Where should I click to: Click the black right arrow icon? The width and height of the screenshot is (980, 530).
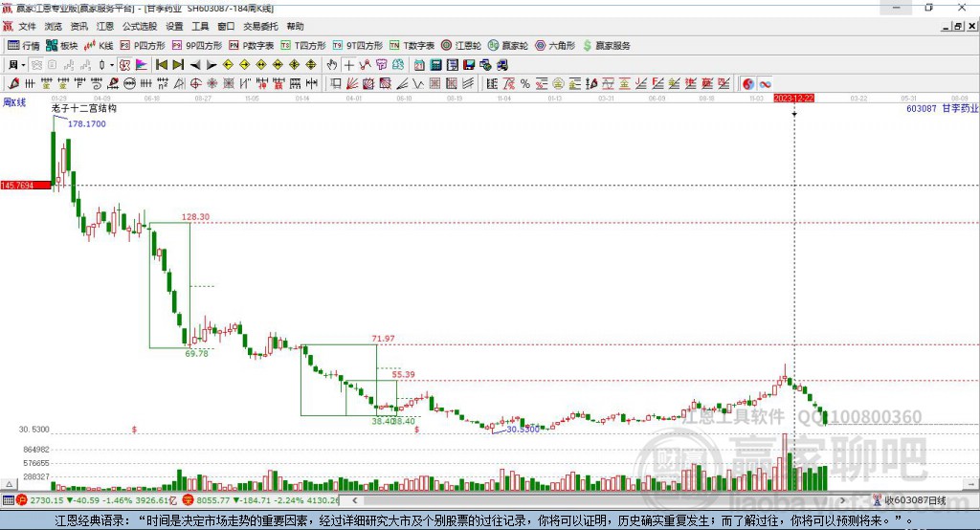212,65
